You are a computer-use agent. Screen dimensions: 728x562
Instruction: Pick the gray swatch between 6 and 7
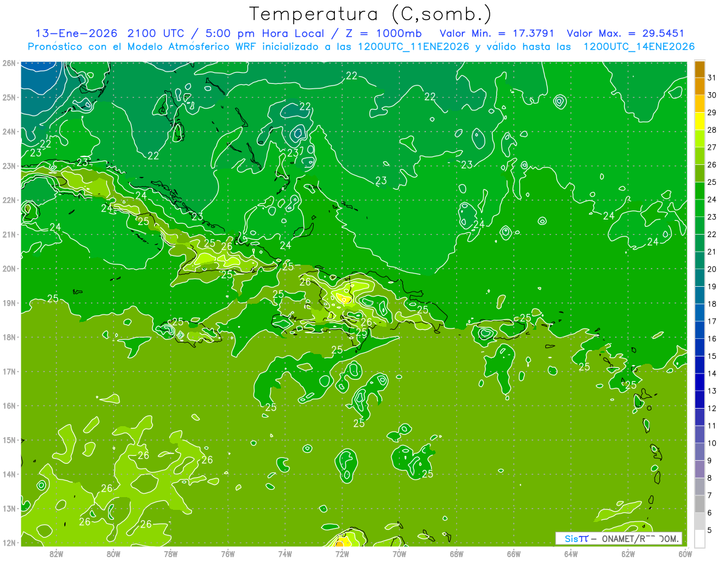(x=699, y=504)
